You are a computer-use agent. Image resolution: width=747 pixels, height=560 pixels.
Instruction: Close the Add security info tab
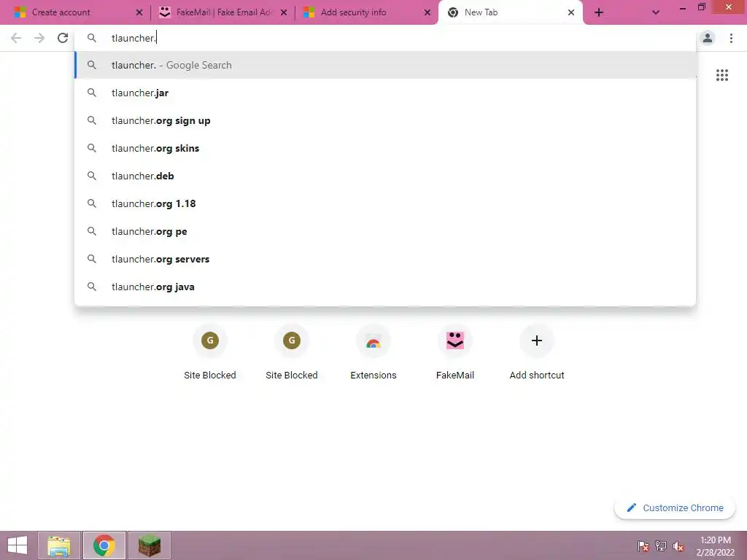click(x=427, y=12)
